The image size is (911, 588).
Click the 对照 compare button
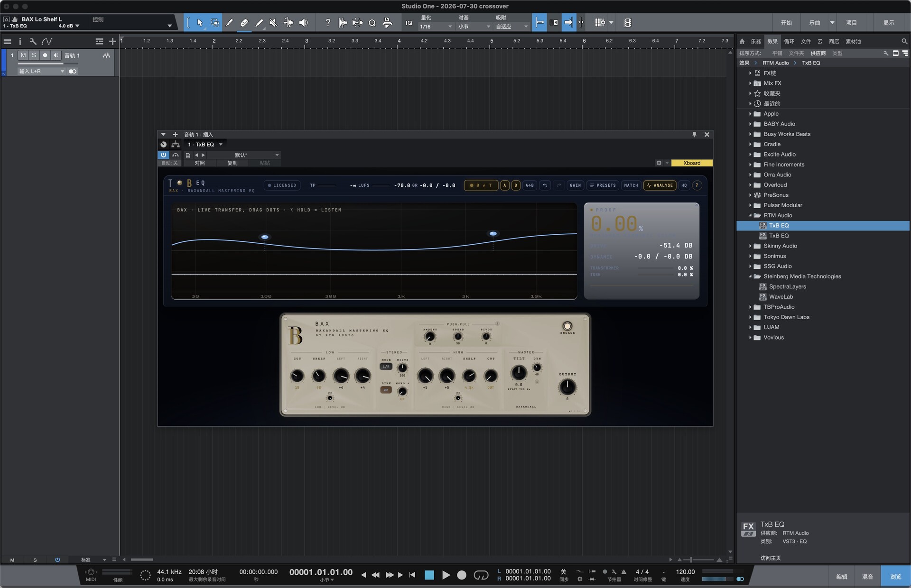coord(200,163)
